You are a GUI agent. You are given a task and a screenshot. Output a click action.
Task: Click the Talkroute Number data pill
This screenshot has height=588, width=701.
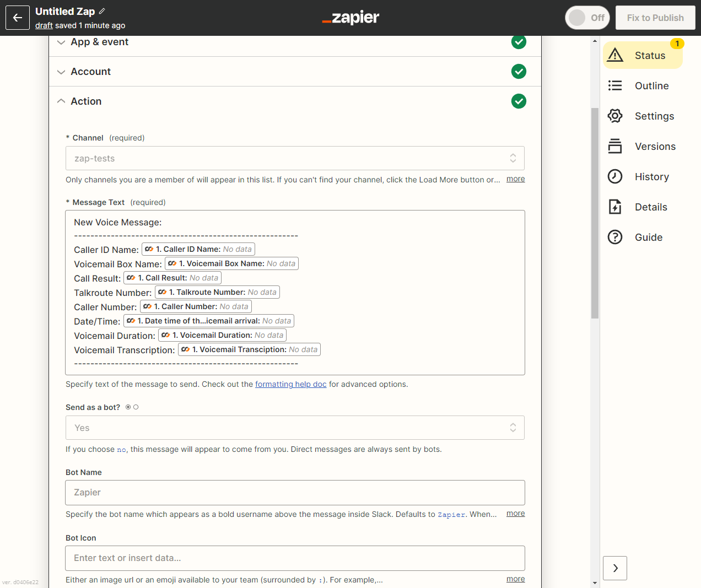click(x=218, y=292)
